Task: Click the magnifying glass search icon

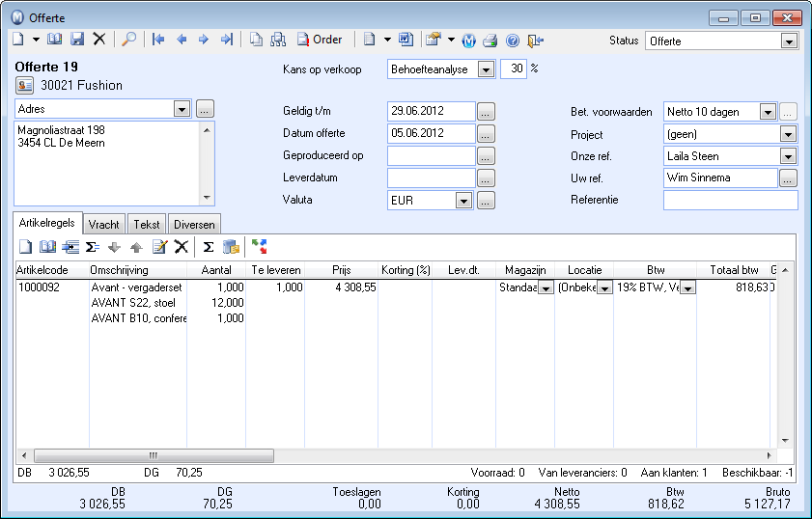Action: coord(128,40)
